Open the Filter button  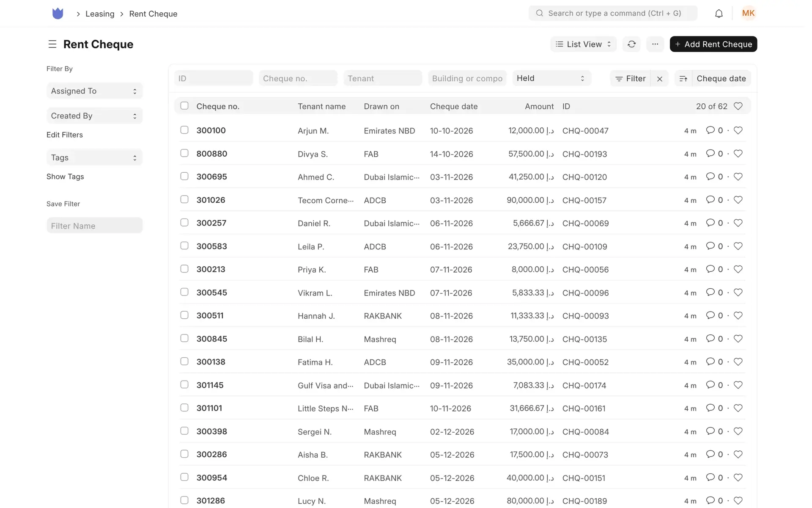coord(630,79)
